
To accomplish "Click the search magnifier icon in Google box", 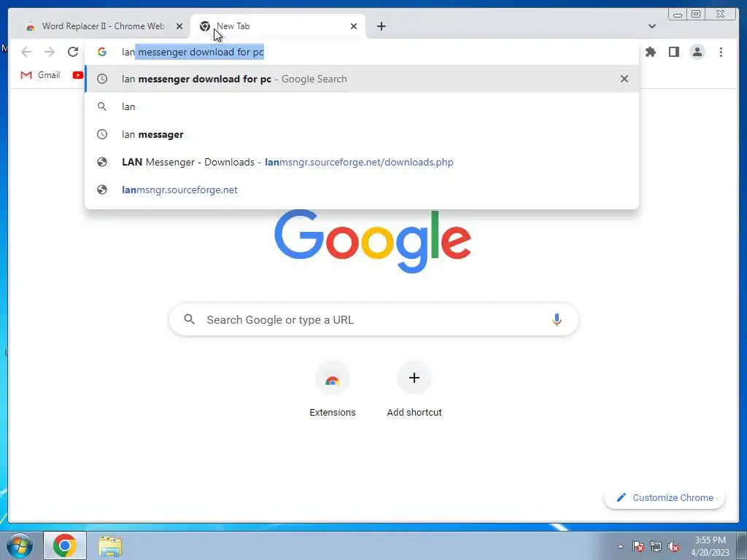I will [189, 319].
